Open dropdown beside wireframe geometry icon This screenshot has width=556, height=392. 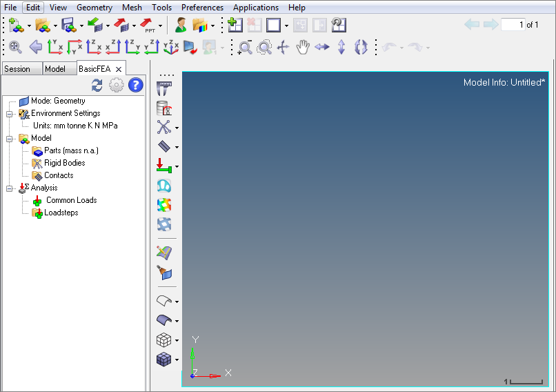tap(177, 302)
